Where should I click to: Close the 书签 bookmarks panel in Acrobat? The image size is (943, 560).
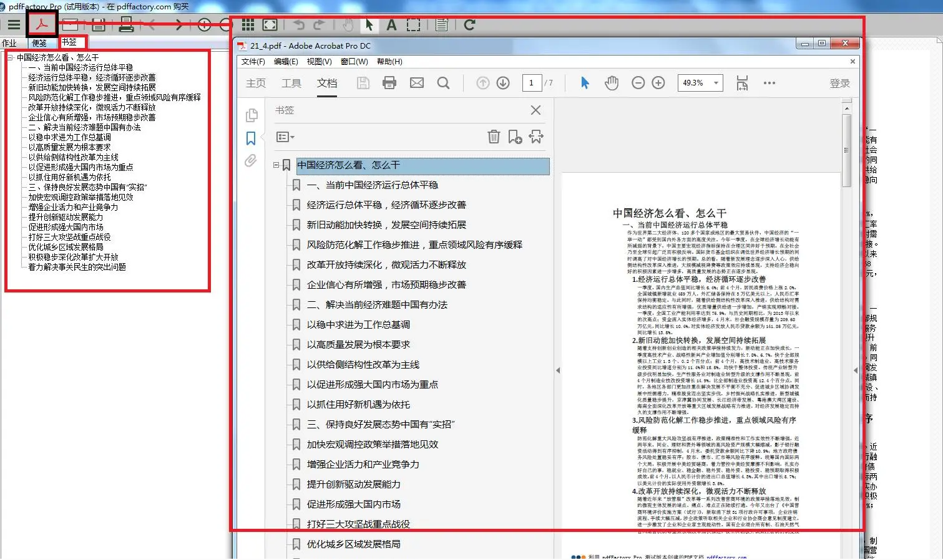pos(535,110)
